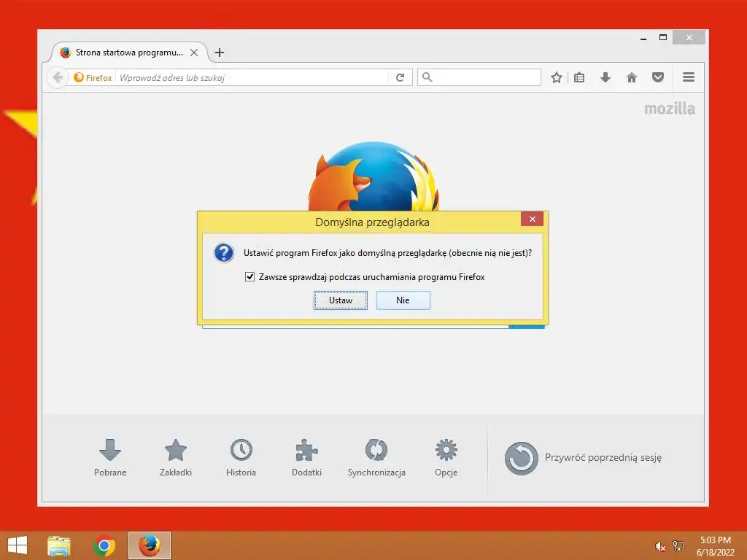Click the muted volume tray icon
747x560 pixels.
coord(659,546)
